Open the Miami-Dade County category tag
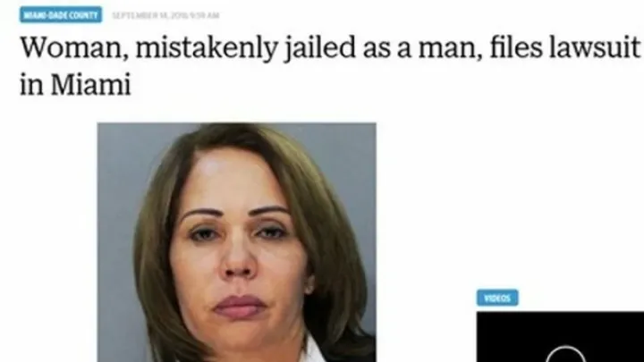This screenshot has width=644, height=362. pyautogui.click(x=61, y=15)
